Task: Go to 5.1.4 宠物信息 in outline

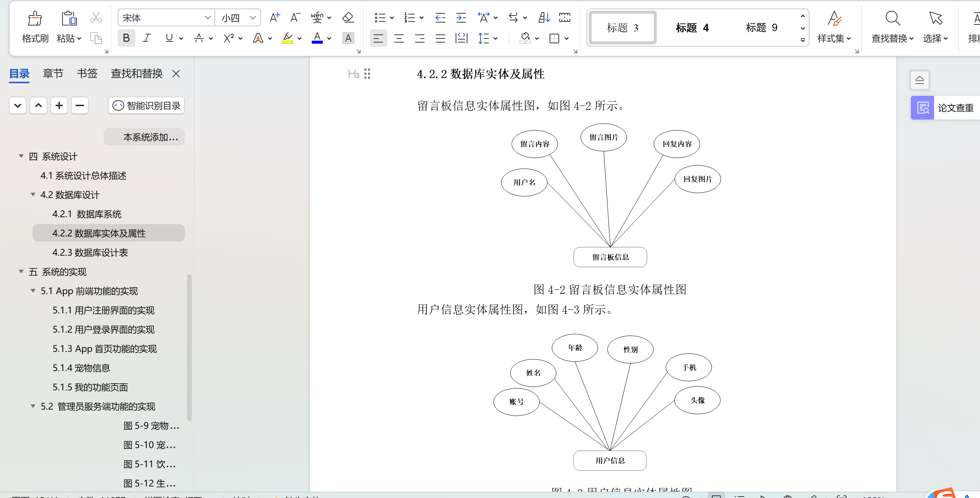Action: 81,368
